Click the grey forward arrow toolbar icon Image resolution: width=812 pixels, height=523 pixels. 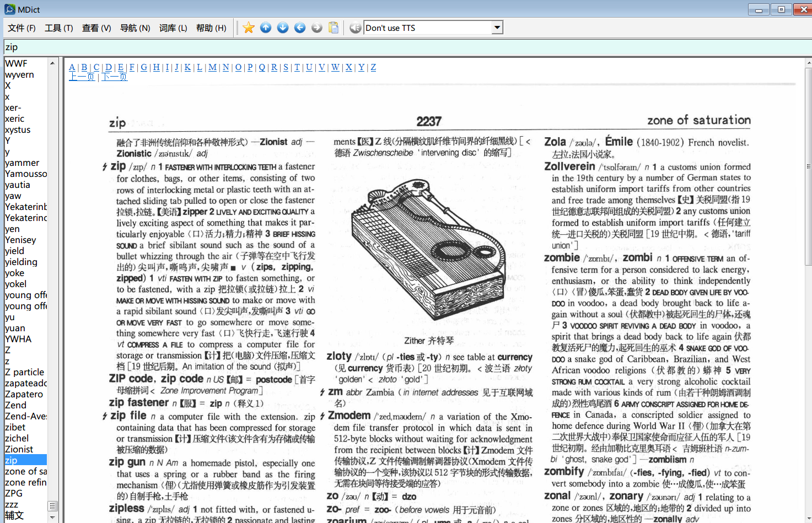tap(317, 28)
